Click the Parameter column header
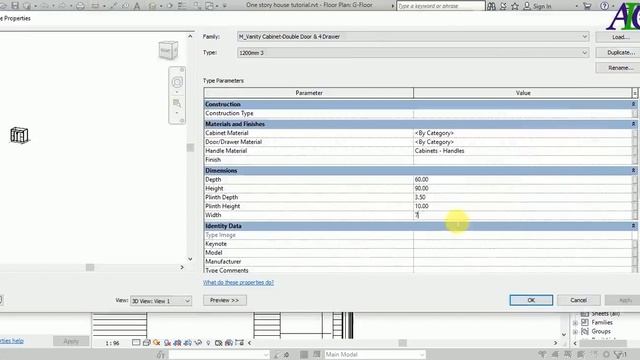The width and height of the screenshot is (640, 360). click(x=309, y=93)
